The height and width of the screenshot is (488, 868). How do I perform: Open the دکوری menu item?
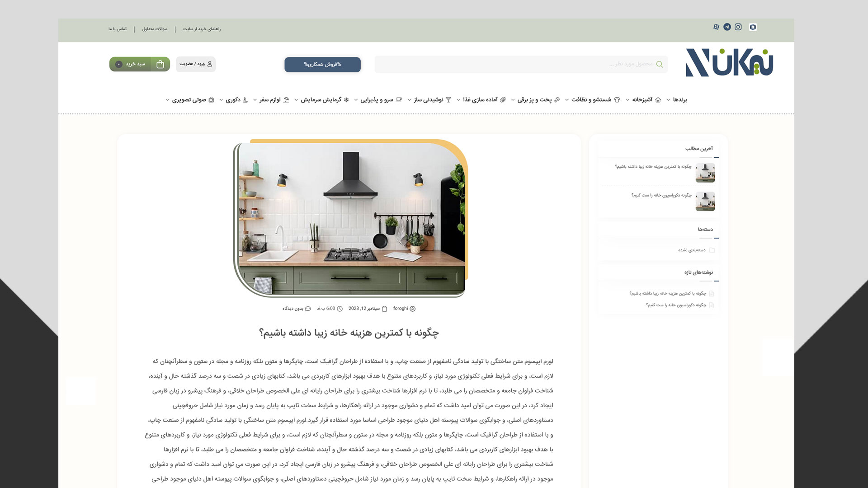pyautogui.click(x=233, y=100)
